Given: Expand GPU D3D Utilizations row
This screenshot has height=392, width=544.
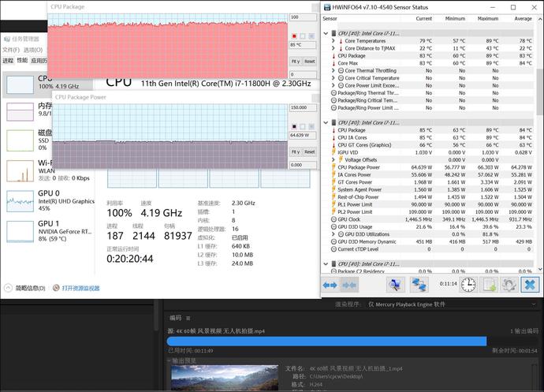Looking at the screenshot, I should (x=333, y=234).
